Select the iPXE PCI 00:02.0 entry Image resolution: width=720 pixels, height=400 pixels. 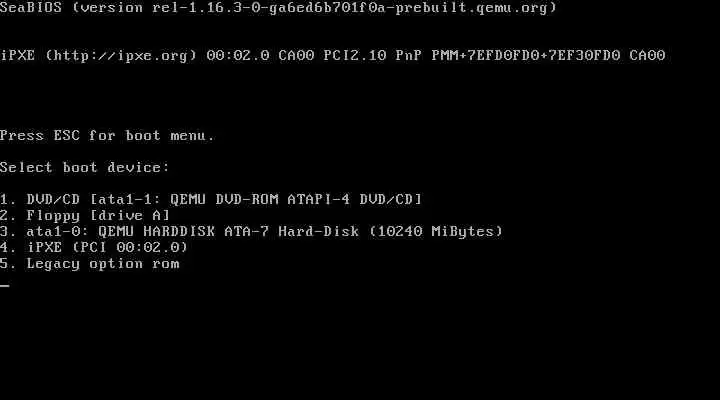(x=94, y=248)
